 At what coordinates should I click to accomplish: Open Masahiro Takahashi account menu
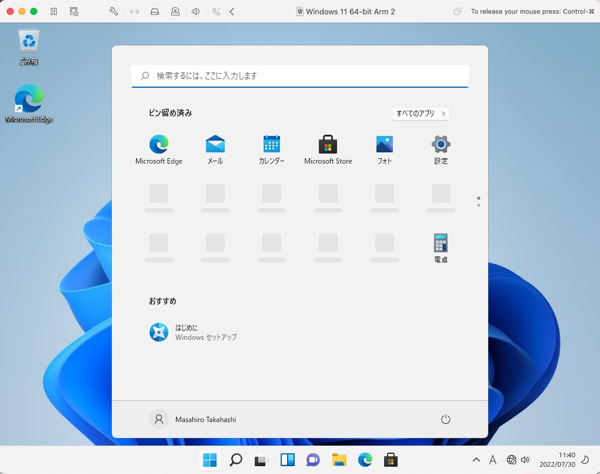coord(193,419)
